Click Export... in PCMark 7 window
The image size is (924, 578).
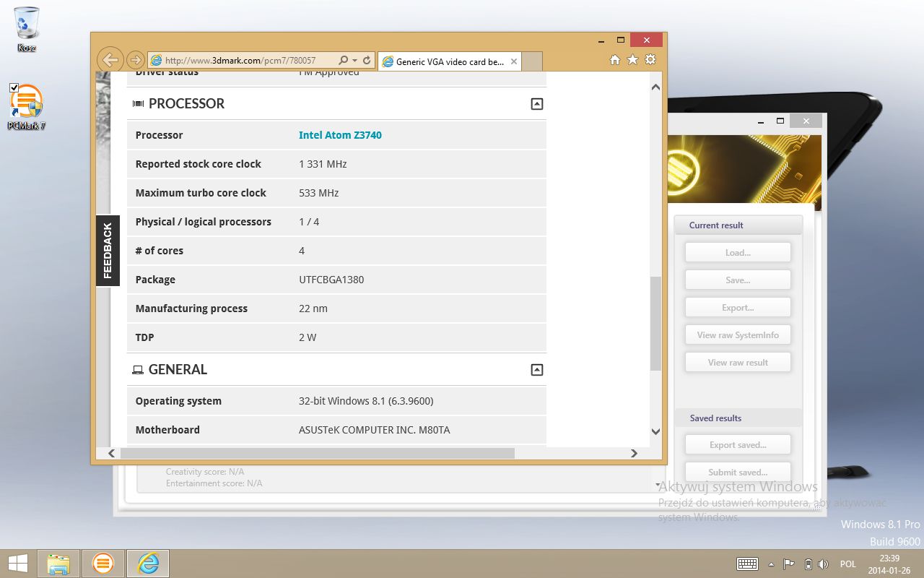738,308
